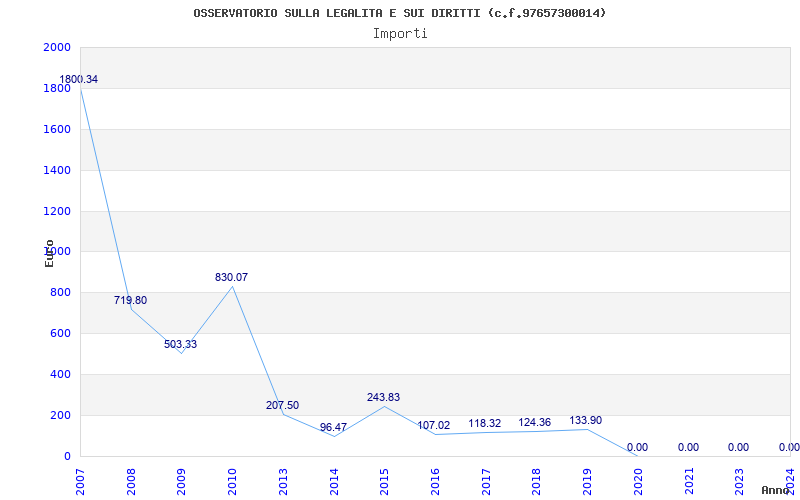This screenshot has width=800, height=500.
Task: Select the 118.32 data label
Action: [x=485, y=423]
